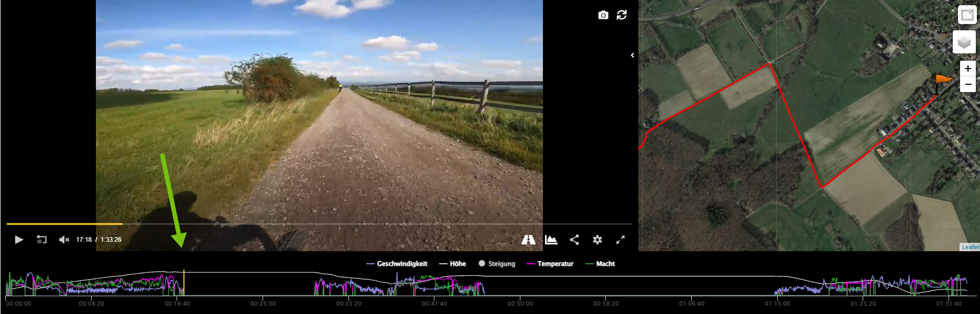Click the yellow playhead marker in chart
980x314 pixels.
[x=184, y=283]
